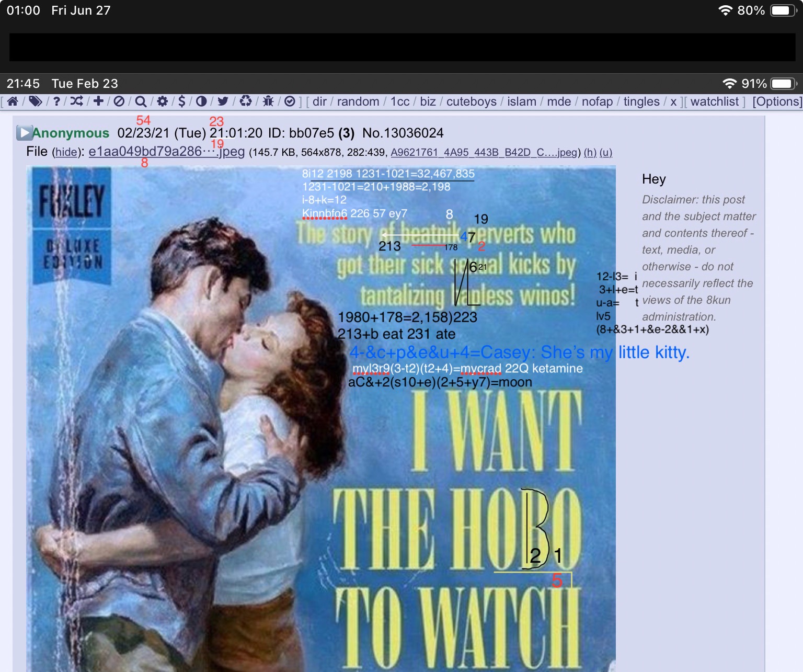Click the (u) link after filename
This screenshot has height=672, width=803.
(x=606, y=152)
